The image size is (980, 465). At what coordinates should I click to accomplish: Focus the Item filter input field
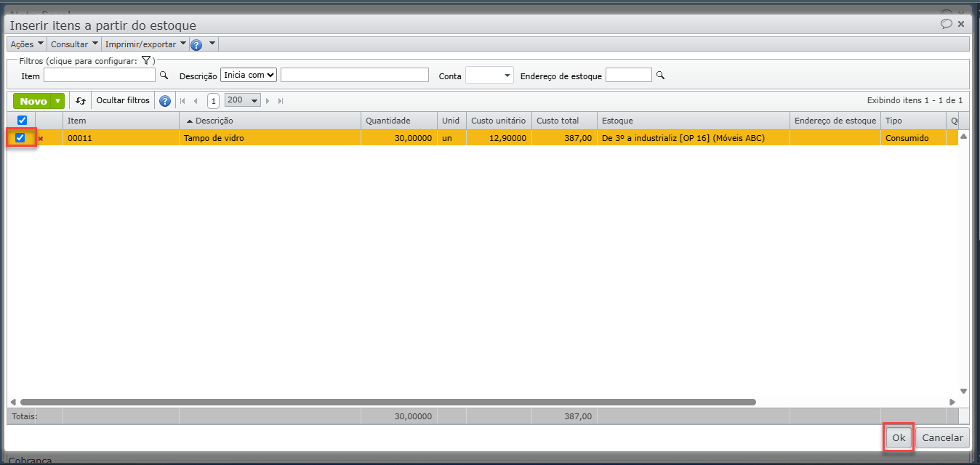click(100, 75)
